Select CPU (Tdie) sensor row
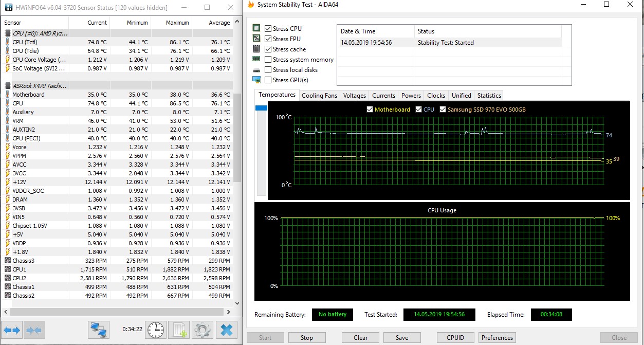This screenshot has height=345, width=644. (117, 51)
